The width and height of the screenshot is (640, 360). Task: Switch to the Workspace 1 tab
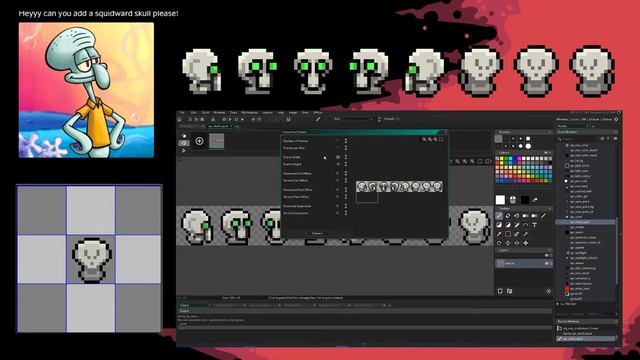coord(190,126)
